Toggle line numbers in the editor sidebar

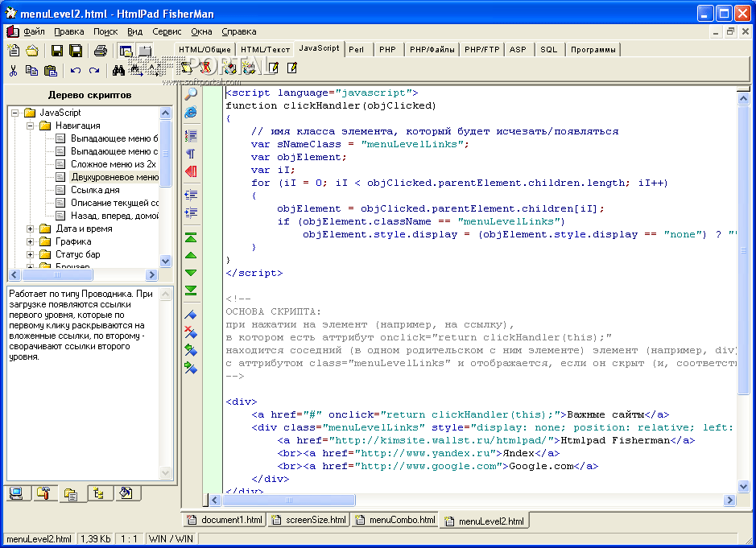tap(191, 136)
